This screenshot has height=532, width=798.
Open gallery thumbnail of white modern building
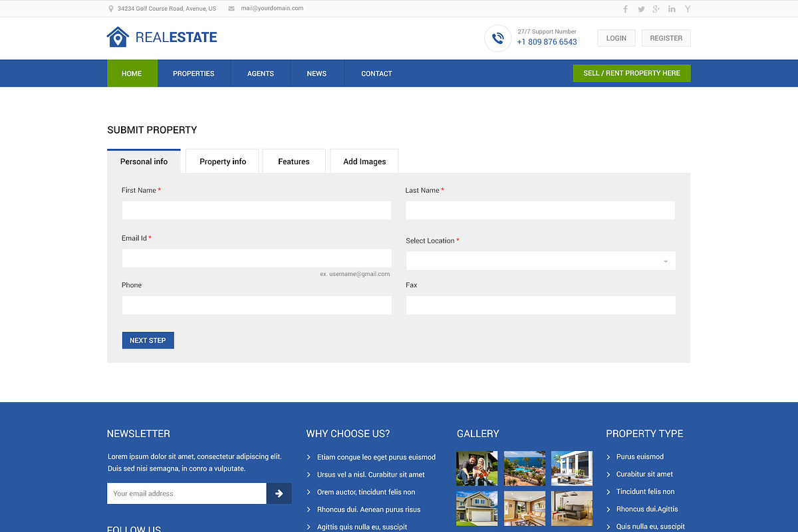(x=572, y=468)
